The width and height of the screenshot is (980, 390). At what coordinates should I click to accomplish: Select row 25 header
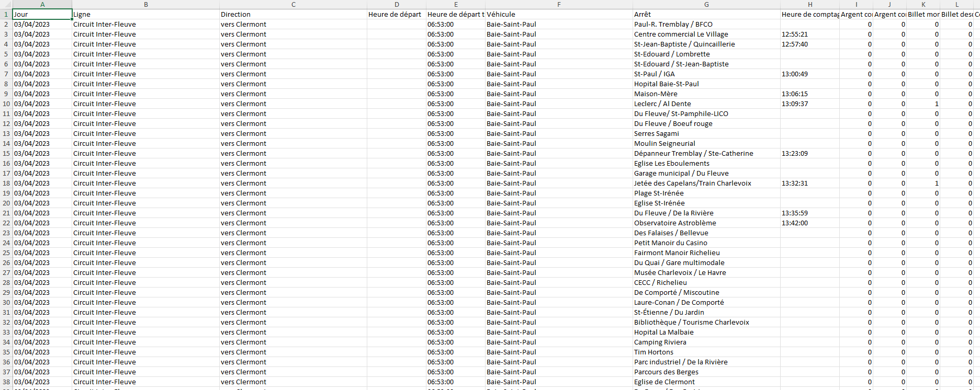tap(6, 253)
